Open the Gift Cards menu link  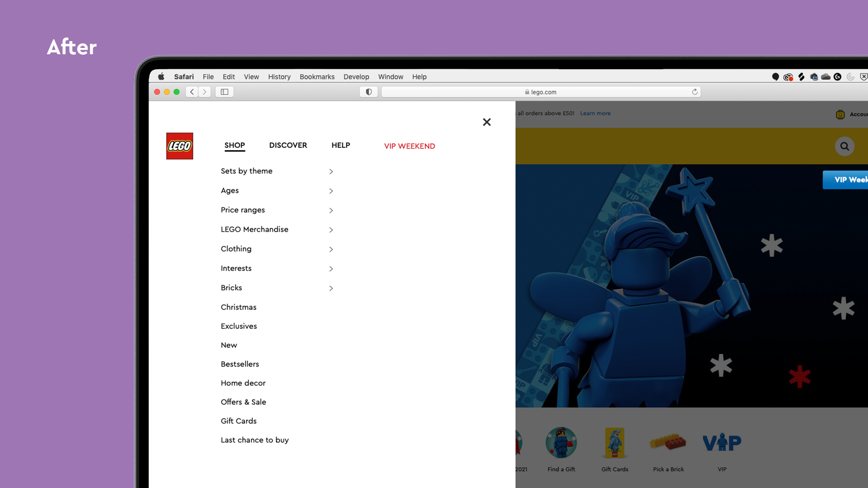click(x=239, y=421)
